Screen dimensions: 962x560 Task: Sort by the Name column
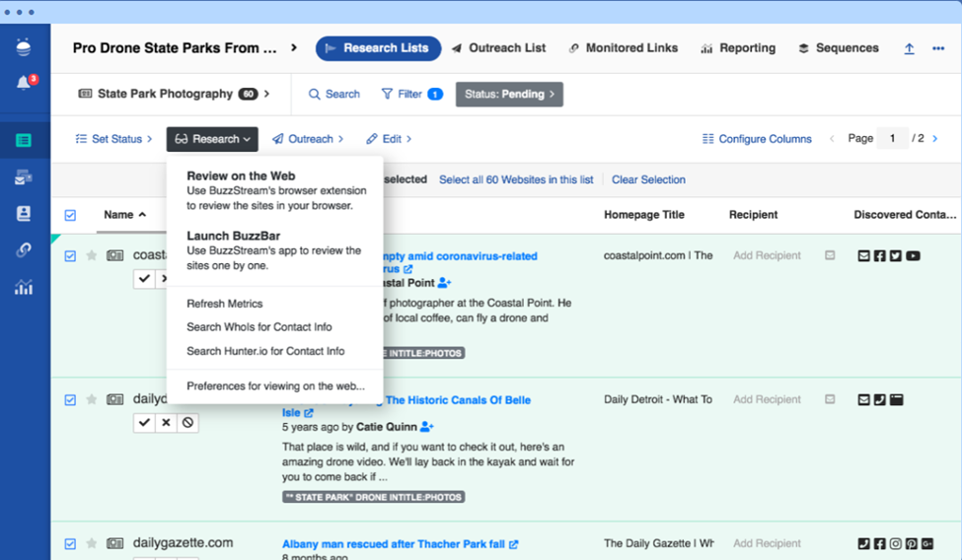click(x=124, y=215)
